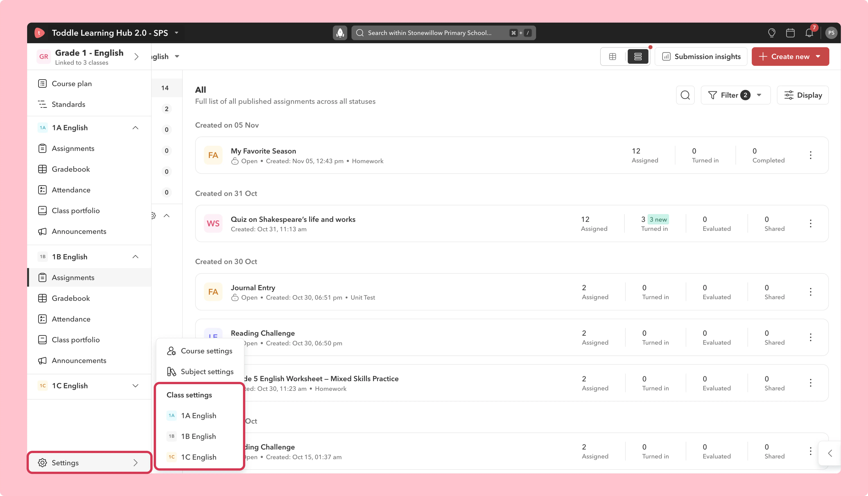868x496 pixels.
Task: Expand Grade 1 - English course chevron
Action: tap(136, 56)
